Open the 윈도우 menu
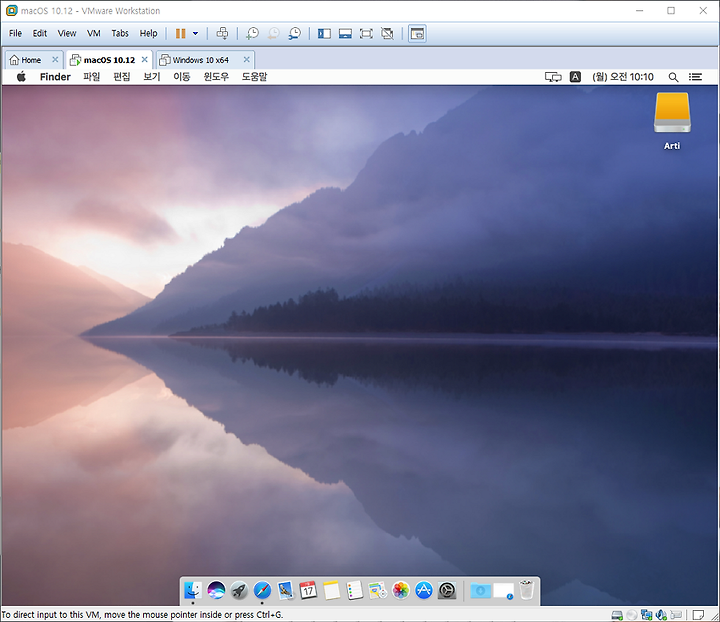The height and width of the screenshot is (622, 720). coord(216,77)
